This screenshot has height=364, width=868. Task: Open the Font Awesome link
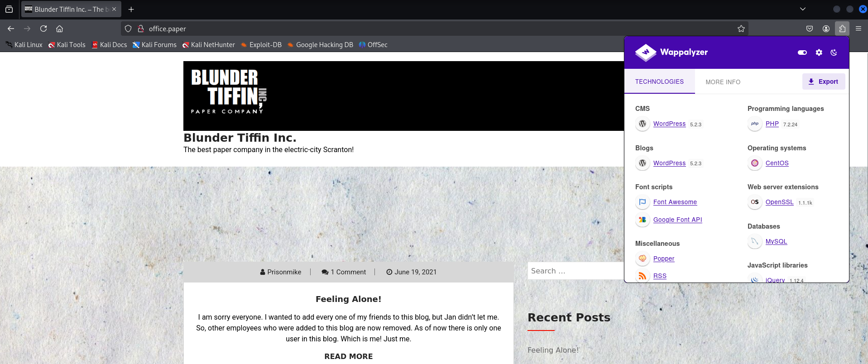pos(675,202)
